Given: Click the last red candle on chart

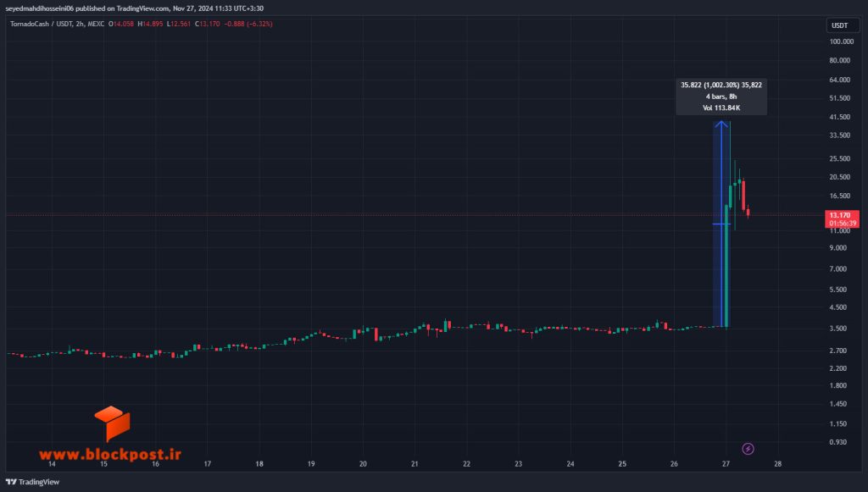Looking at the screenshot, I should coord(748,211).
